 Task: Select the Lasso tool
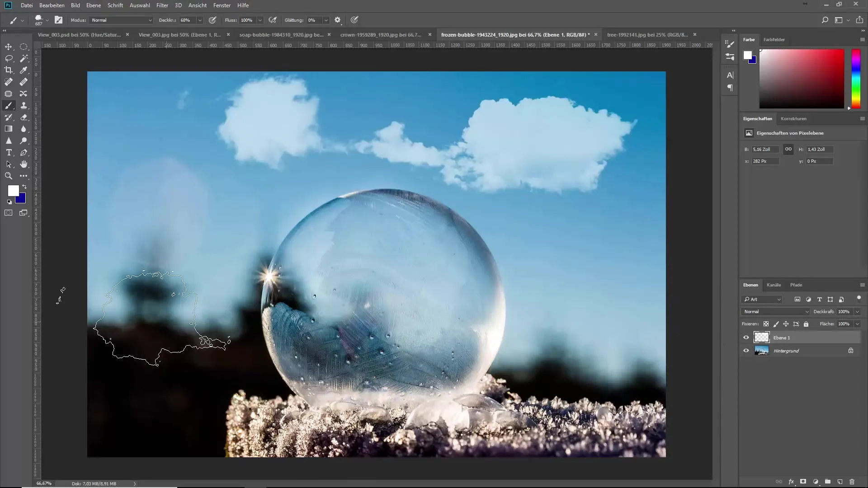point(9,58)
